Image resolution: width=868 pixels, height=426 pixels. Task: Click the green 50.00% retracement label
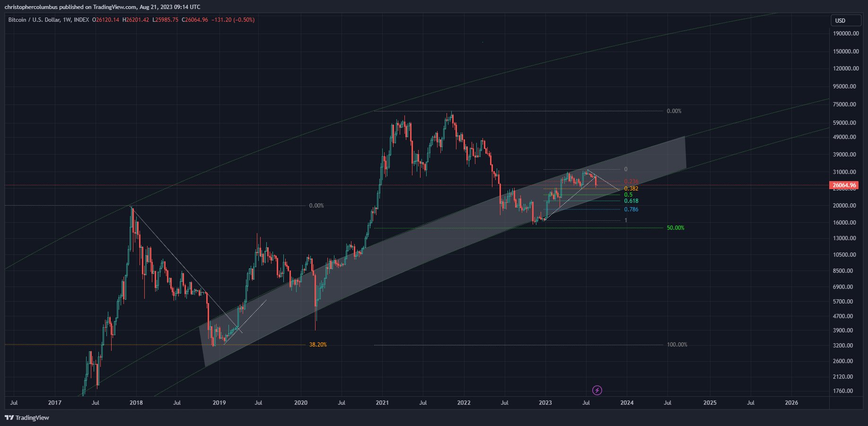[675, 228]
